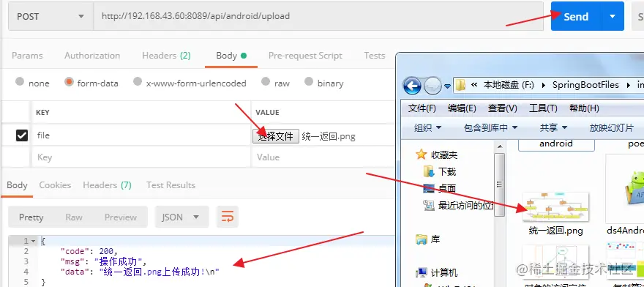This screenshot has height=287, width=644.
Task: Open the Send options dropdown arrow
Action: (x=613, y=16)
